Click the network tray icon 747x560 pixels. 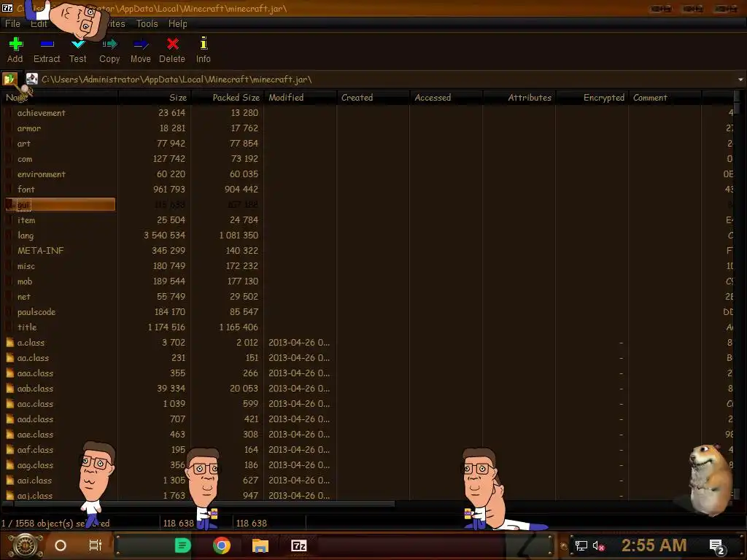[x=581, y=546]
